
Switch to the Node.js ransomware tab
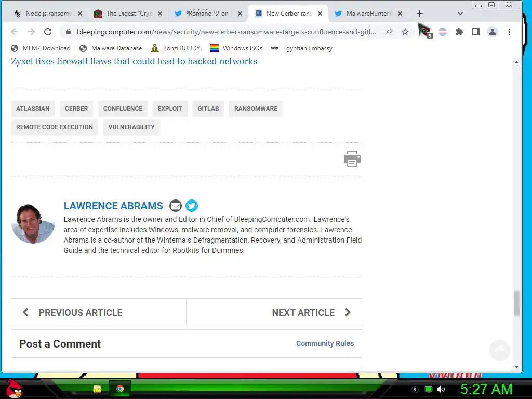tap(48, 14)
